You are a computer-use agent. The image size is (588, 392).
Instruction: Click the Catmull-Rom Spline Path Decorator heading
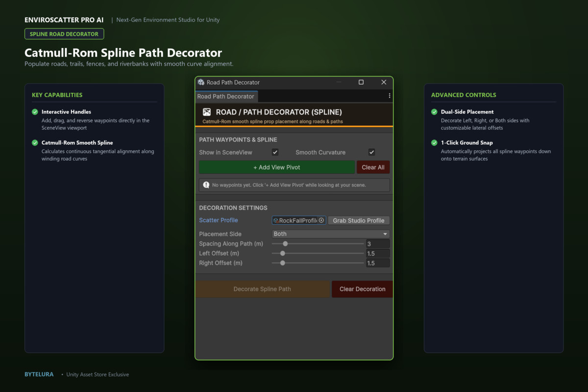click(x=123, y=53)
